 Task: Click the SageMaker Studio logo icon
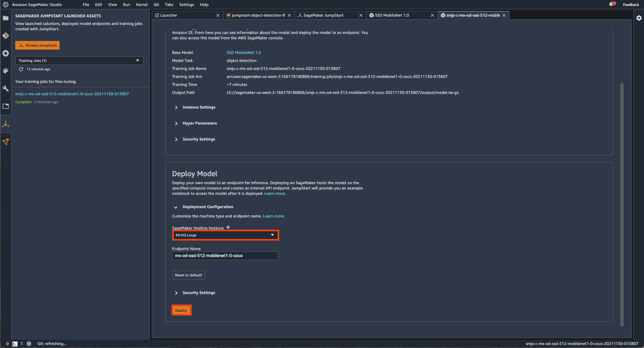[5, 5]
